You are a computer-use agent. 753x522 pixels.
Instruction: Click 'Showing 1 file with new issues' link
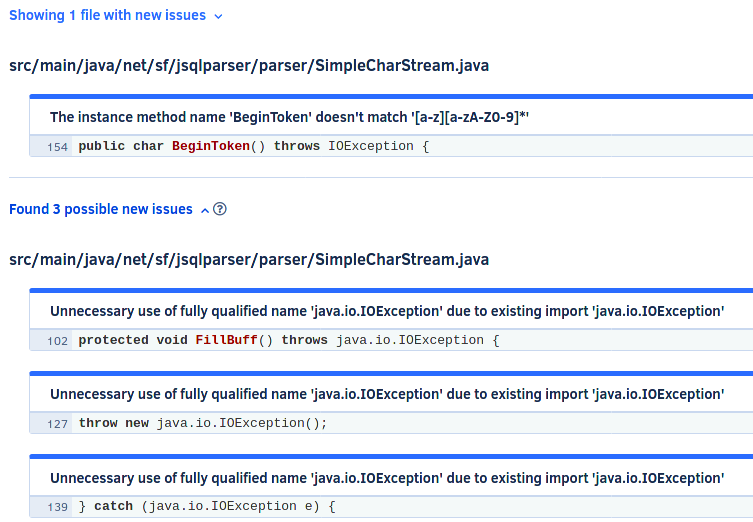(x=108, y=15)
